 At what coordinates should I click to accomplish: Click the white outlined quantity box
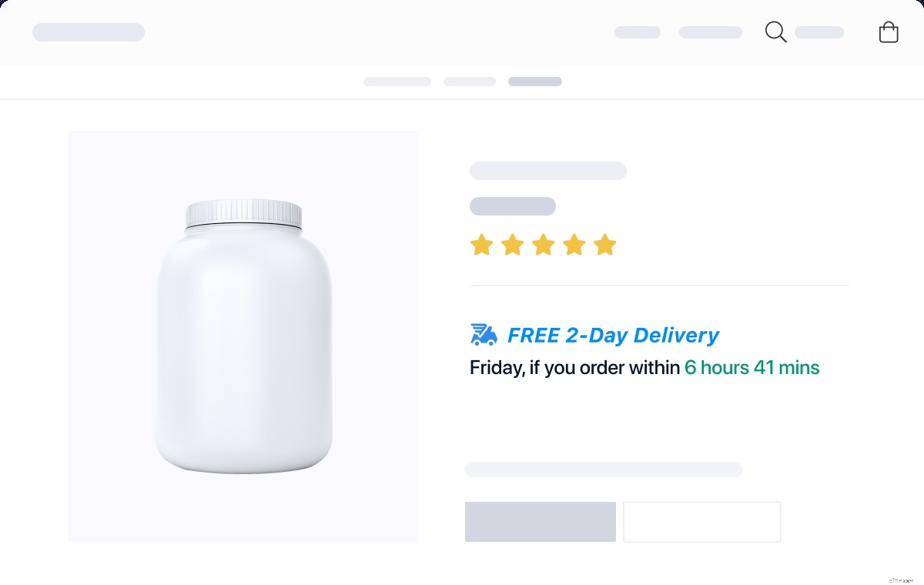click(701, 521)
